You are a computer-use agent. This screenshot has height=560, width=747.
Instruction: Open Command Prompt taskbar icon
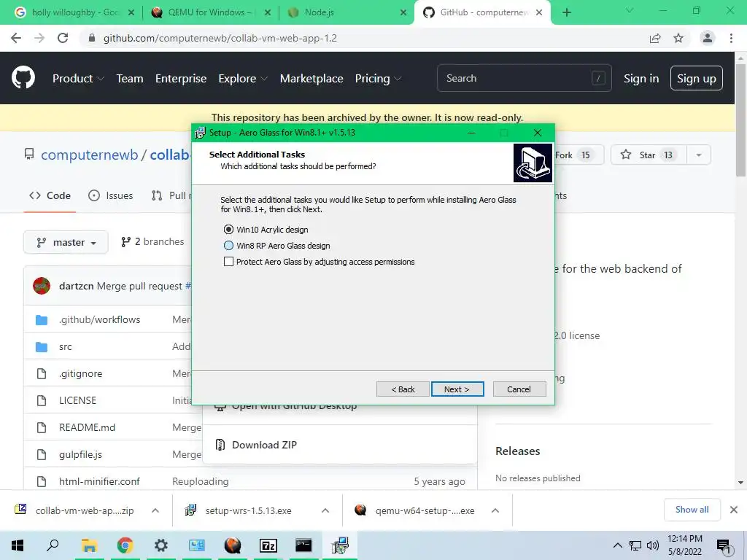(304, 545)
